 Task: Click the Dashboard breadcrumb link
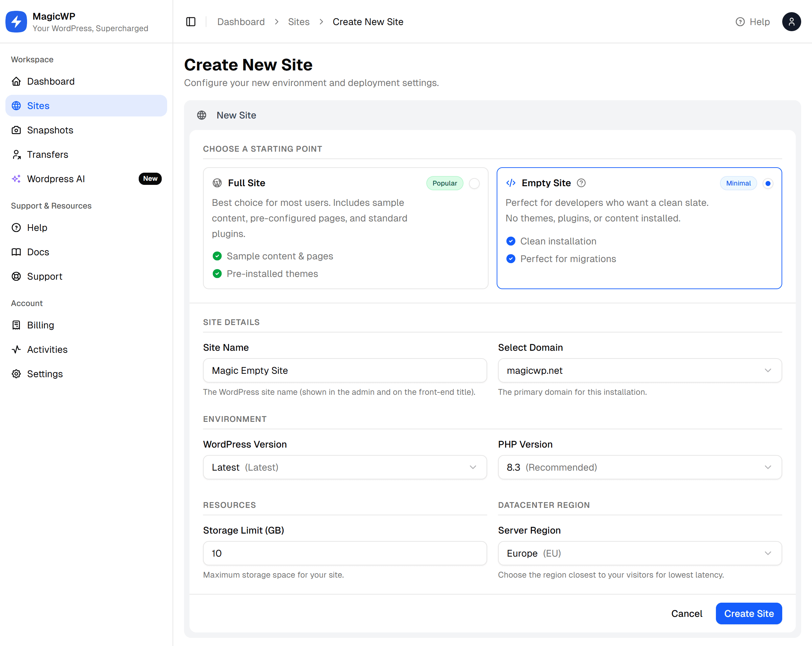coord(241,22)
